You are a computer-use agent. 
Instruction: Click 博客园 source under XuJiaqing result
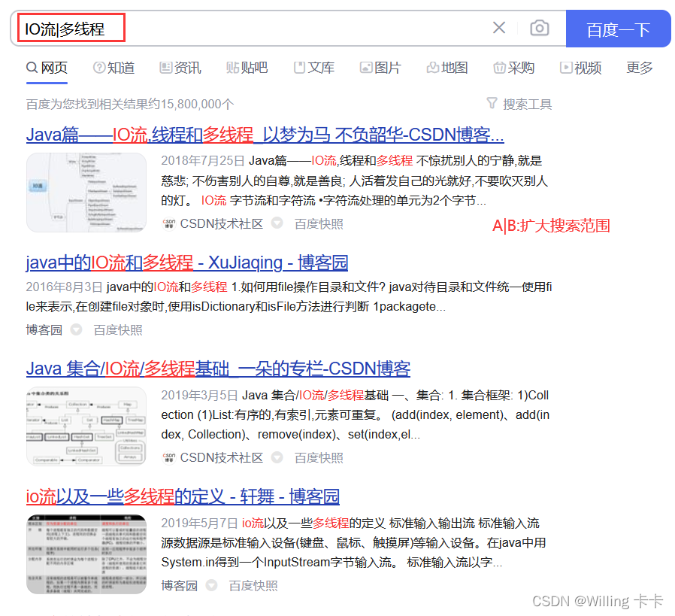44,330
